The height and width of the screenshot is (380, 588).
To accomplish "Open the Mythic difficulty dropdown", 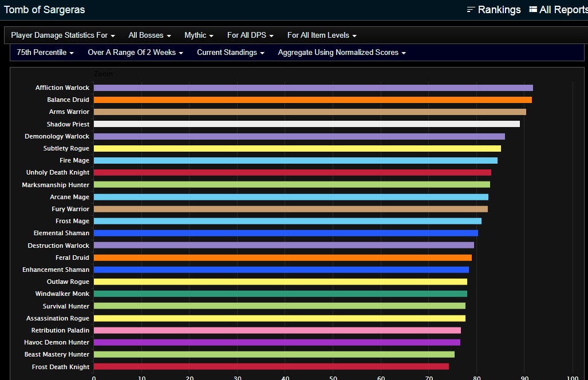I will [x=198, y=35].
